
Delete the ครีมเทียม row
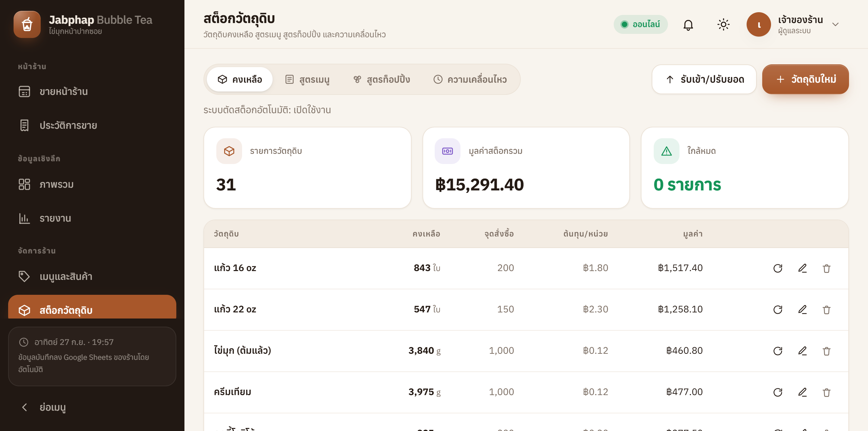(827, 392)
